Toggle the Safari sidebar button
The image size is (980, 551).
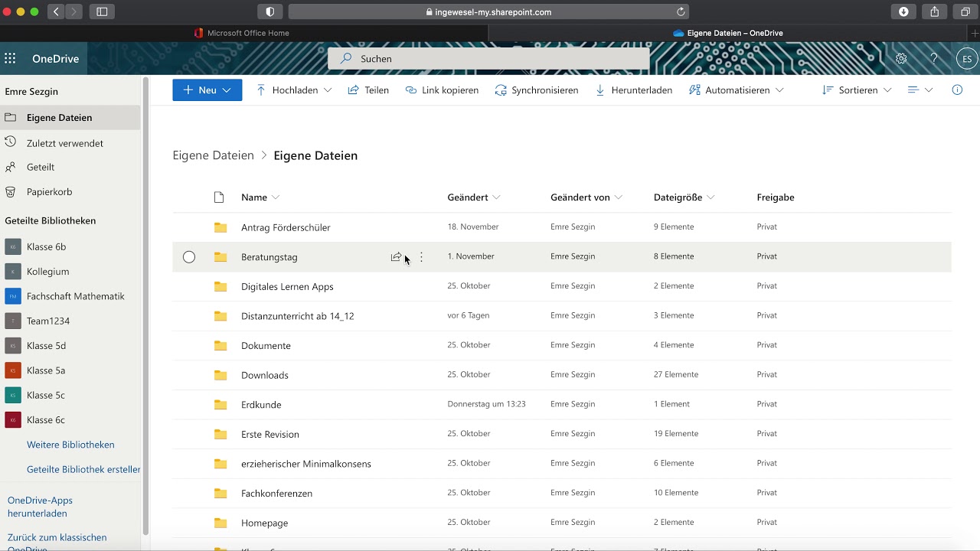click(102, 11)
